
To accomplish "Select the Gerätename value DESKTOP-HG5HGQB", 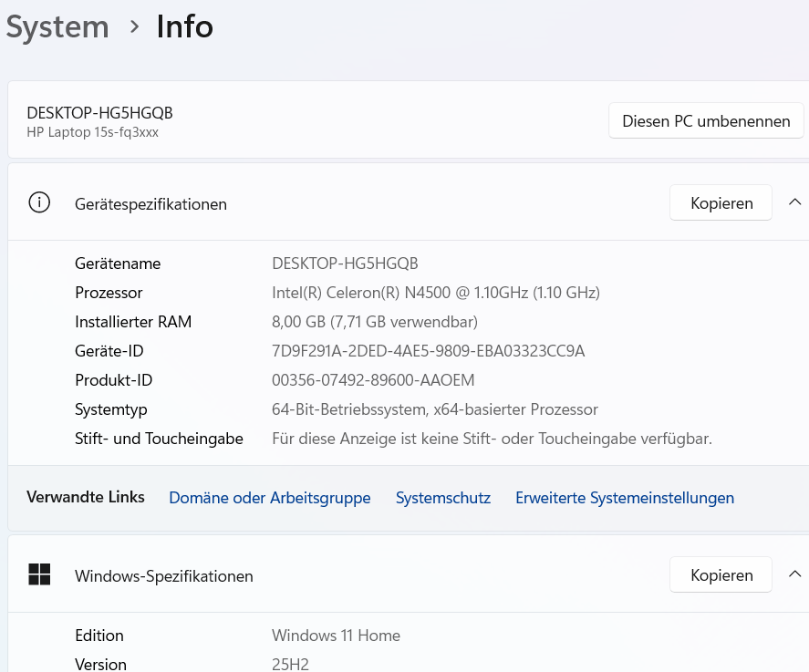I will coord(345,264).
